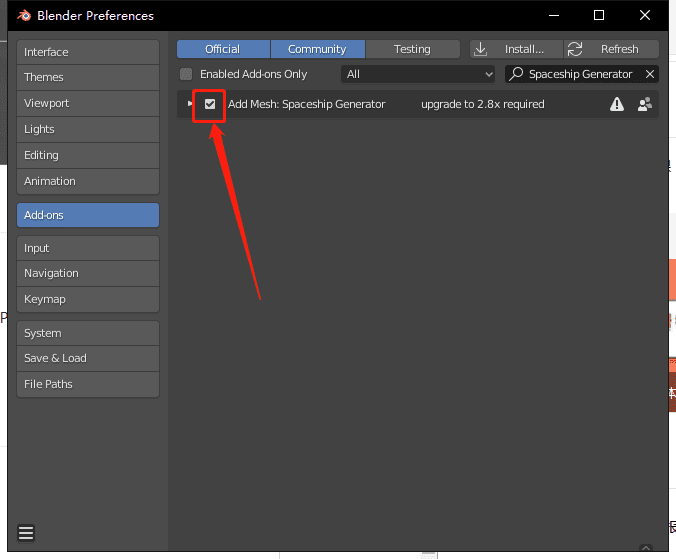The image size is (676, 559).
Task: Switch to the Keymap section
Action: [x=88, y=299]
